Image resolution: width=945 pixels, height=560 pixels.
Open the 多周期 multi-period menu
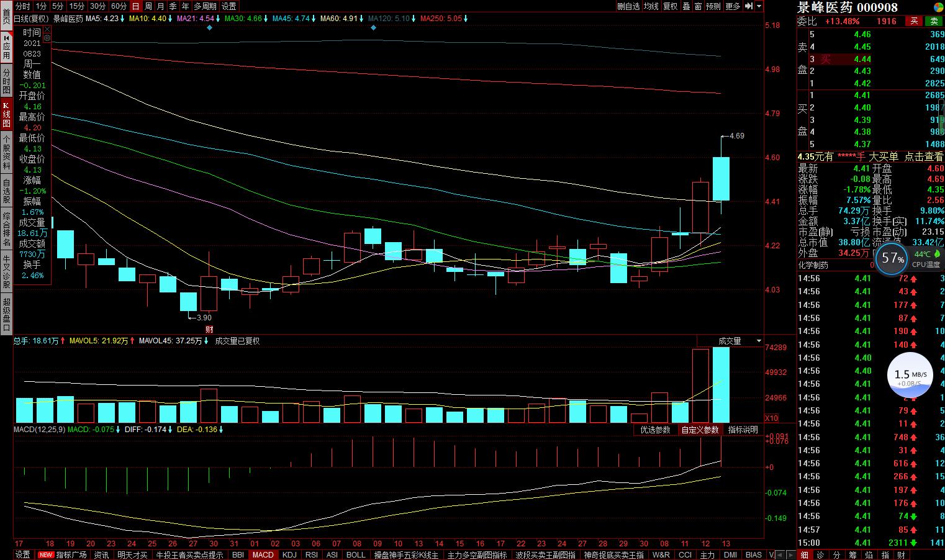[206, 6]
